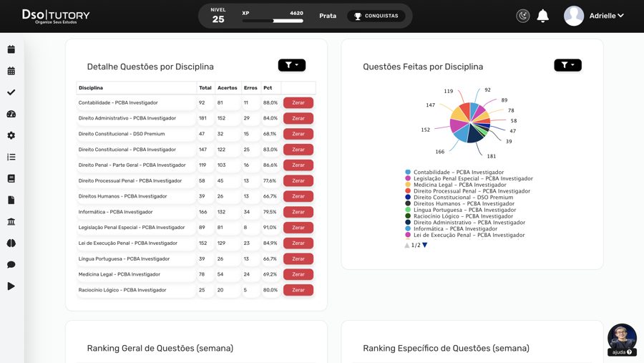
Task: Zerar the Direito Processual Penal row
Action: (298, 181)
